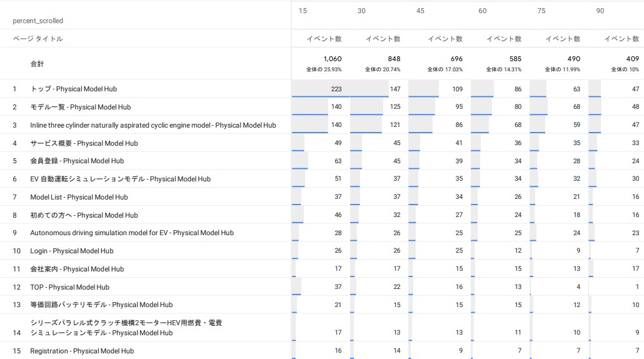Image resolution: width=644 pixels, height=359 pixels.
Task: Select the 等価回路バッテリモデル page title
Action: coord(101,305)
